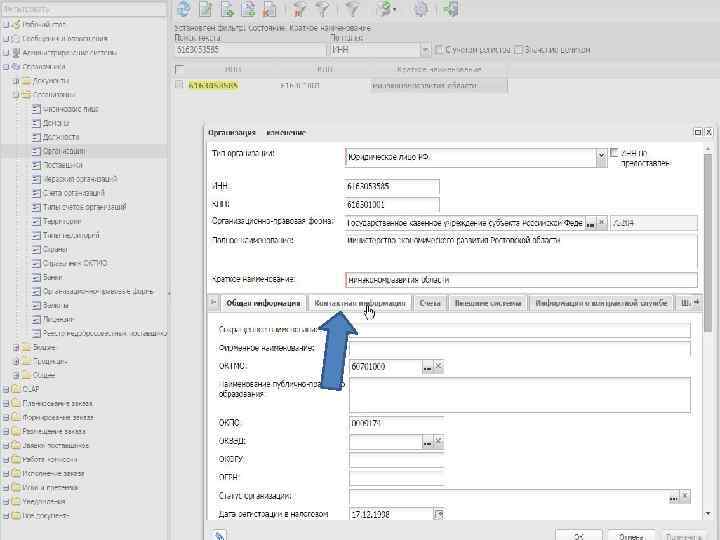The image size is (720, 540).
Task: Click the green gear settings toolbar icon
Action: (x=421, y=9)
